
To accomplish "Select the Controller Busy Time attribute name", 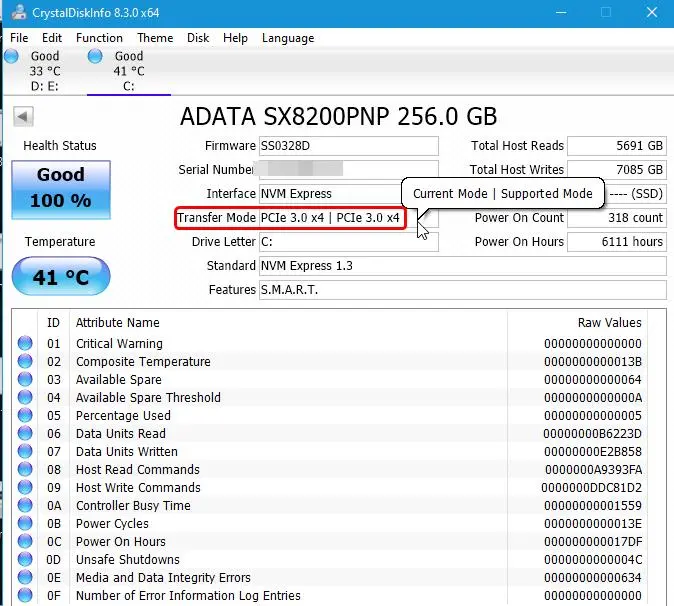I will tap(133, 505).
